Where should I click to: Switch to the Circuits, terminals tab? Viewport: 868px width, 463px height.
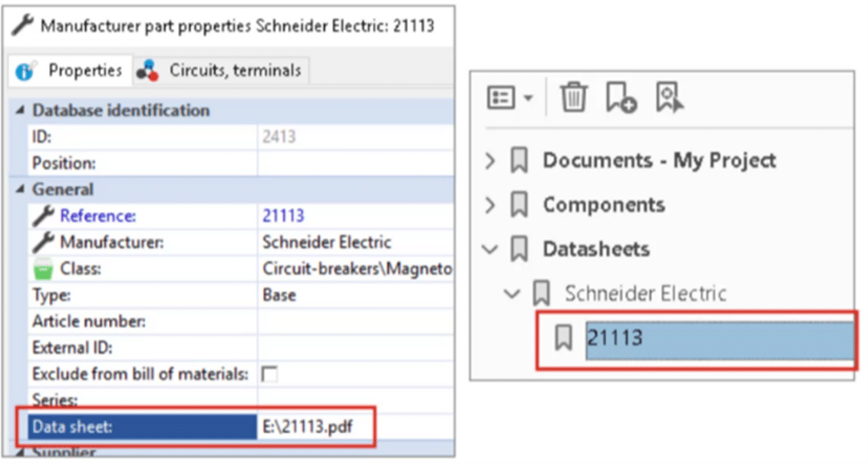223,71
